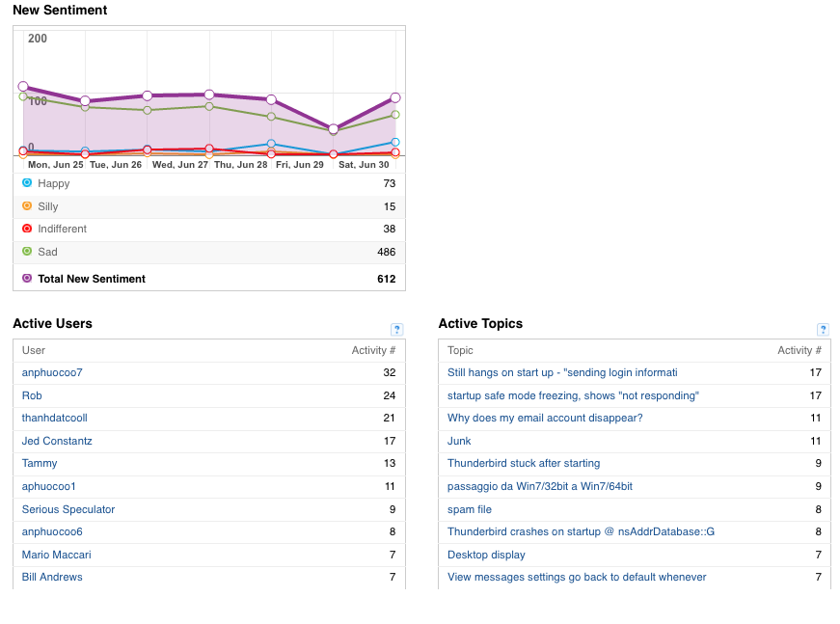Click the Indifferent legend marker icon
The image size is (840, 624).
click(27, 229)
